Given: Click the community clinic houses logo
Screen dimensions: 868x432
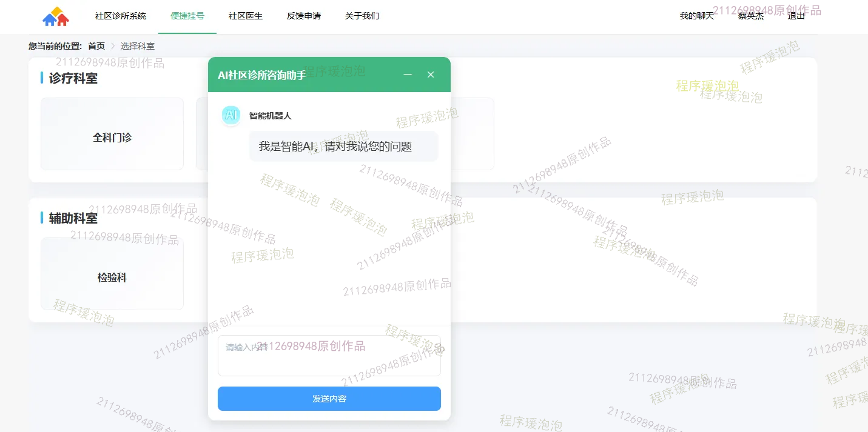Looking at the screenshot, I should click(x=56, y=16).
